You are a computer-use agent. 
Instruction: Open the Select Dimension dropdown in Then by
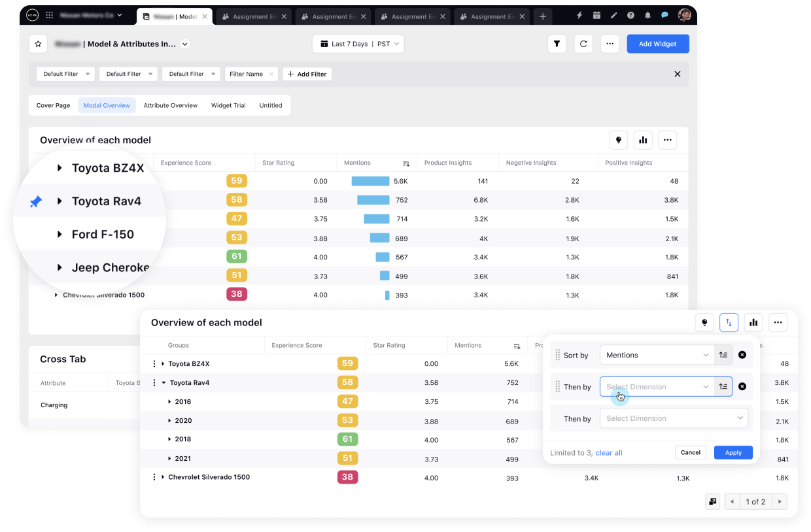click(x=654, y=386)
